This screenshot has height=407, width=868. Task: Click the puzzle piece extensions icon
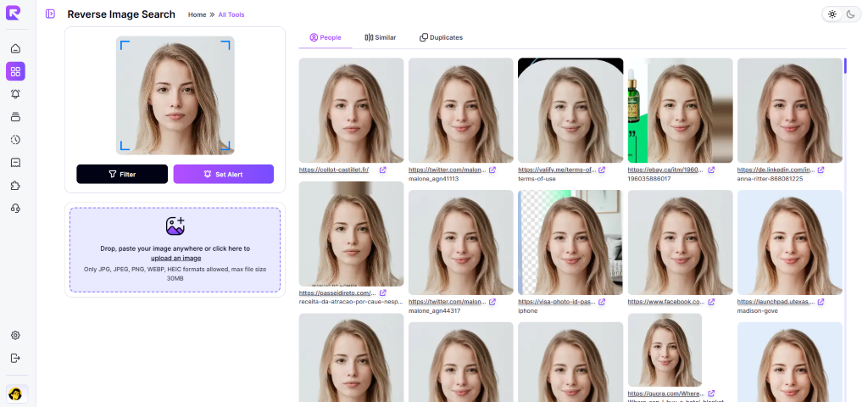pos(15,186)
